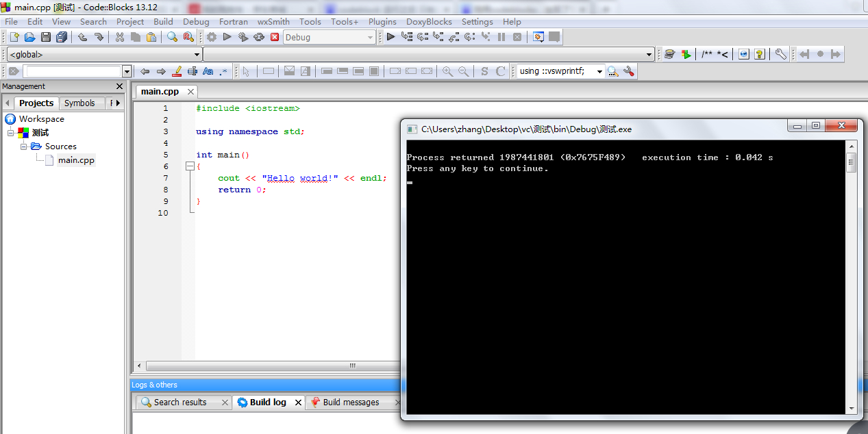Collapse the Sources folder tree node
868x434 pixels.
pos(24,146)
